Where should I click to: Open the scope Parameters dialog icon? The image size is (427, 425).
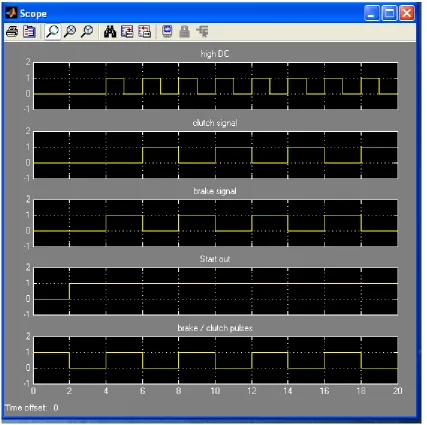click(x=29, y=32)
